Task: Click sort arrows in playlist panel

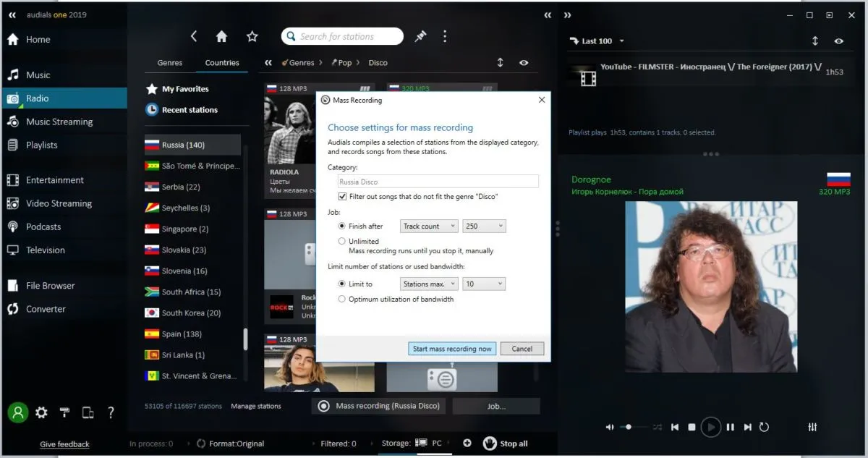Action: pos(815,41)
